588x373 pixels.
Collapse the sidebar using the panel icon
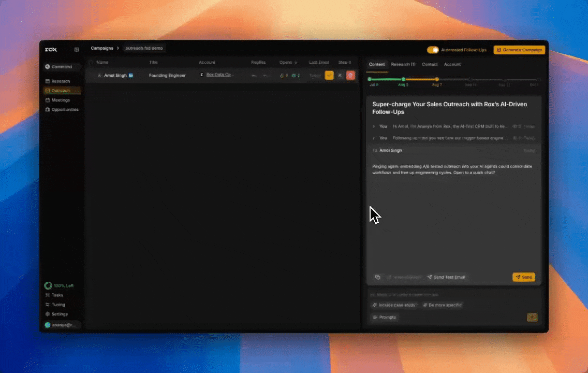click(x=77, y=50)
